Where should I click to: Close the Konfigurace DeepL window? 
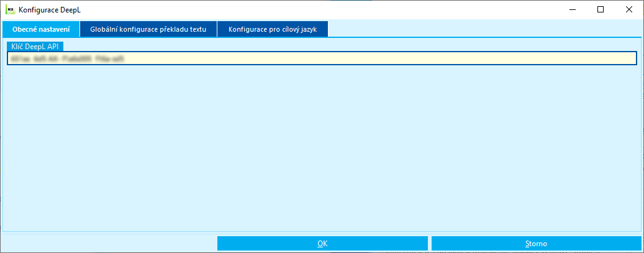[x=628, y=9]
